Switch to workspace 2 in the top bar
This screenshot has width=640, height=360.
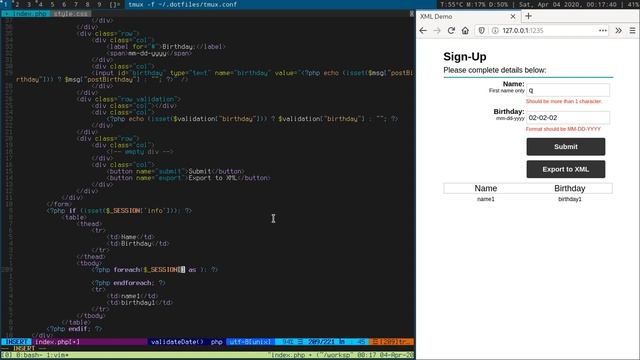(x=17, y=4)
